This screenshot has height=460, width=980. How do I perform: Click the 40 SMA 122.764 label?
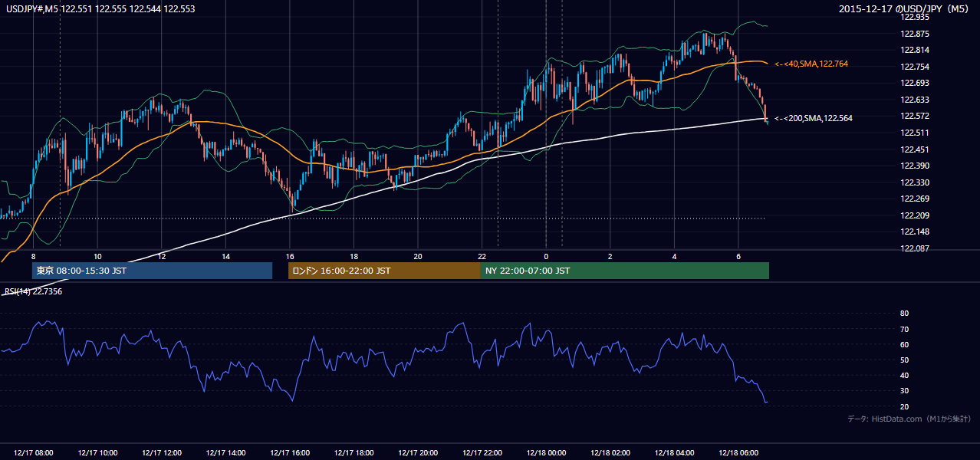(x=811, y=64)
